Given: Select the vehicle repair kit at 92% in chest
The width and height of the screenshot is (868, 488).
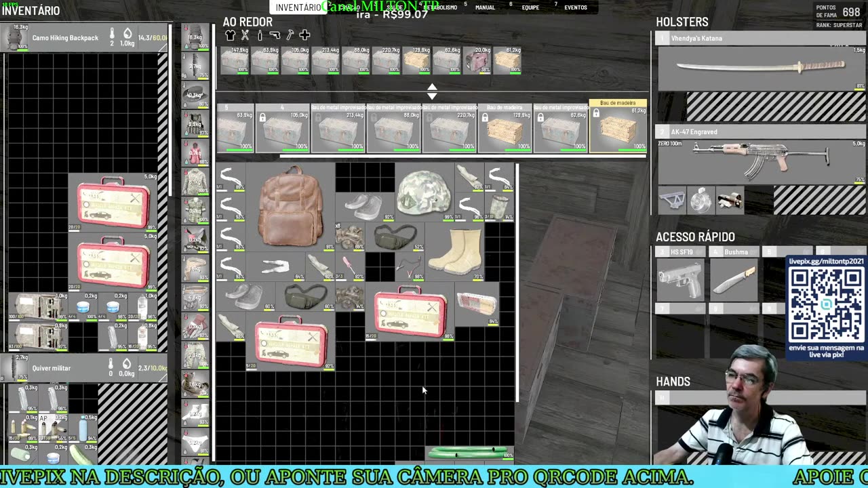Looking at the screenshot, I should coord(291,341).
